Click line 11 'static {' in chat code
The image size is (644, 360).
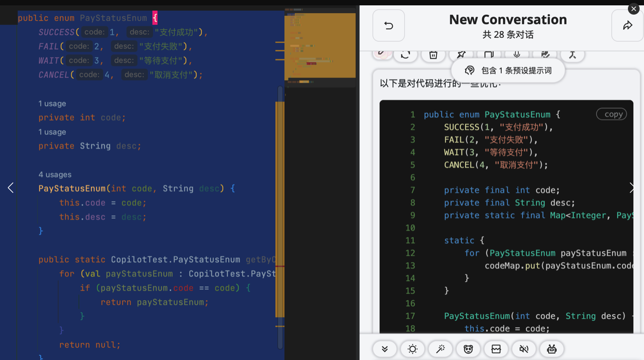click(464, 240)
